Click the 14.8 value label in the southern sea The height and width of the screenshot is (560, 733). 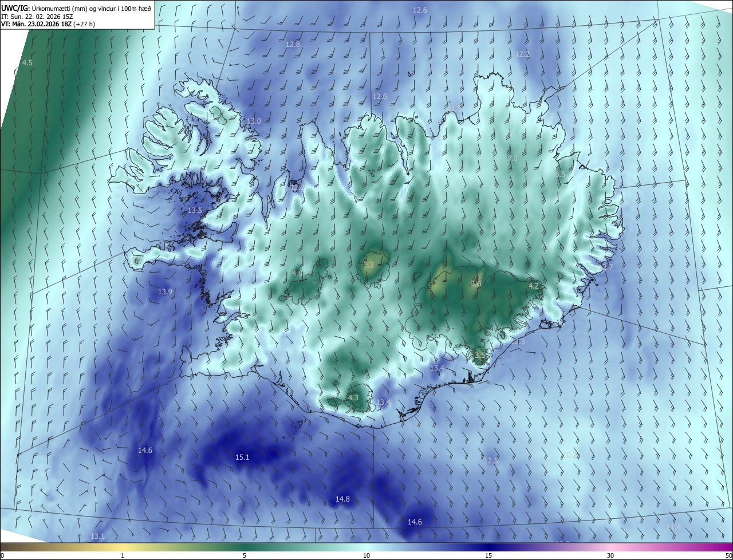[x=342, y=499]
